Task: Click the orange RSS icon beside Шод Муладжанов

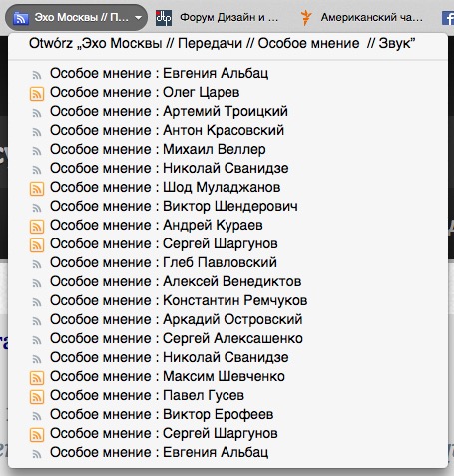Action: (37, 189)
